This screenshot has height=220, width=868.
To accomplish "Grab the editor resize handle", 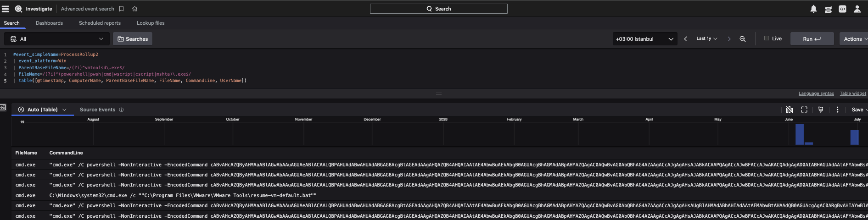I will click(x=438, y=93).
